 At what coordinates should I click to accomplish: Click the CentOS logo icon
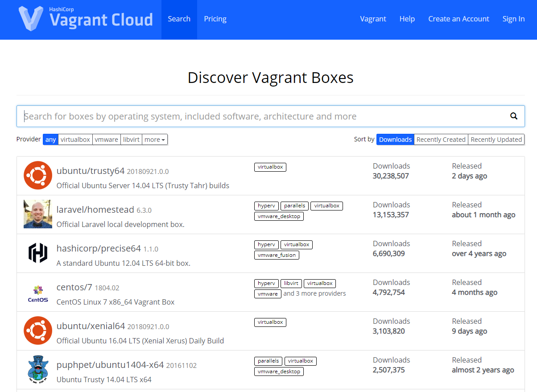38,293
